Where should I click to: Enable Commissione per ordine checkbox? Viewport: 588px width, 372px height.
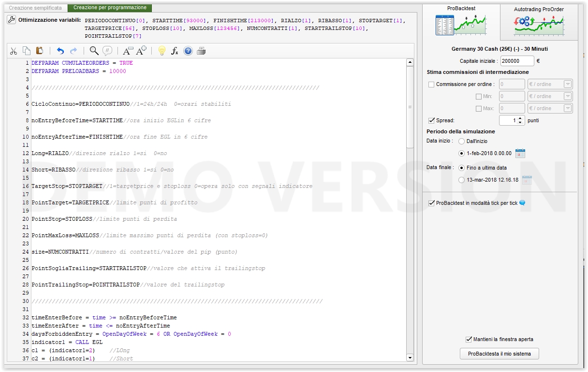point(431,85)
